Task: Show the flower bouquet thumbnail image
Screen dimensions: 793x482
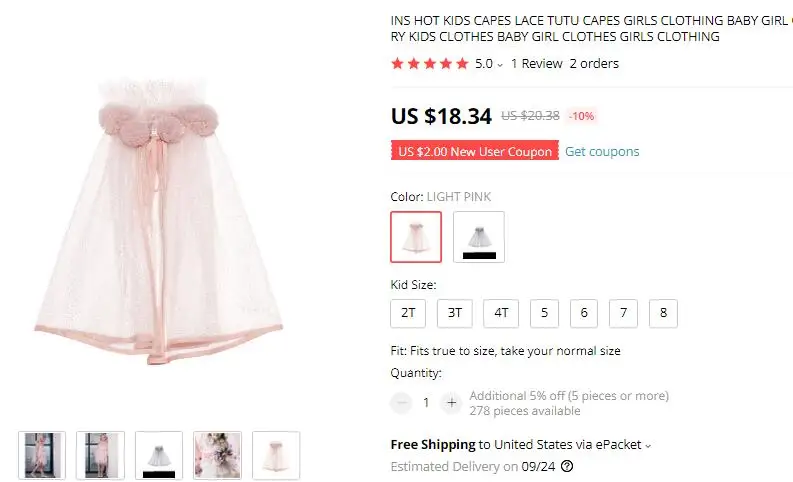Action: point(217,455)
